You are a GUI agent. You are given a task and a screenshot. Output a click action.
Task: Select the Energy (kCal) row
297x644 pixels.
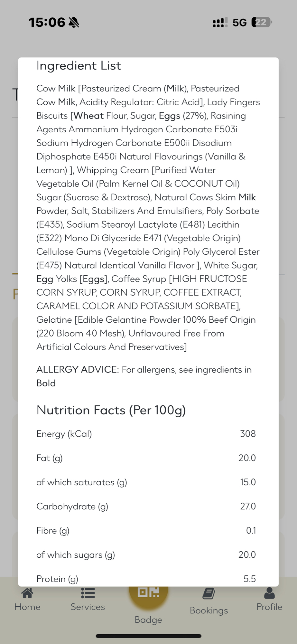[146, 434]
